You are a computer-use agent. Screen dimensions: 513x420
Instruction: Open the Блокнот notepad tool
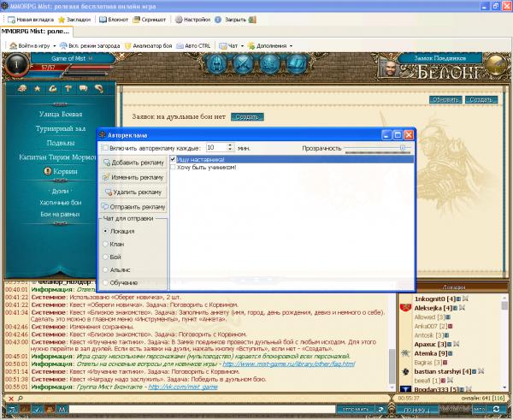(x=114, y=20)
